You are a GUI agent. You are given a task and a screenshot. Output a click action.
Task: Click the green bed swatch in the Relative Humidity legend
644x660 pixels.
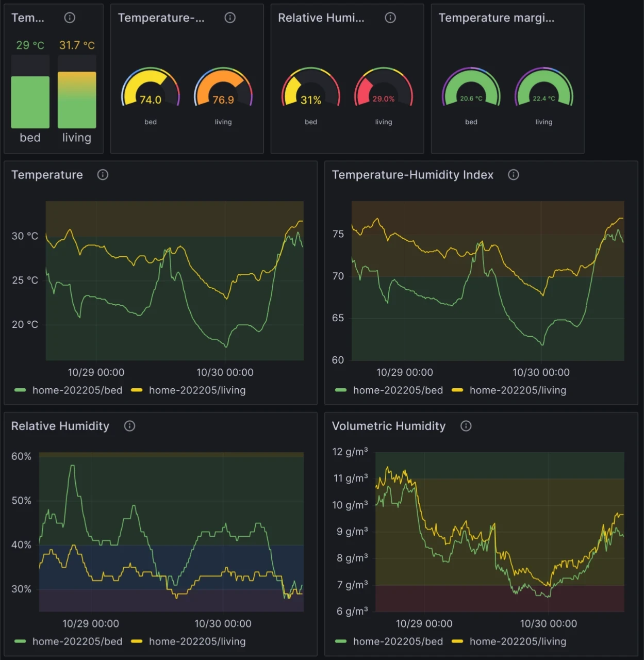tap(20, 641)
